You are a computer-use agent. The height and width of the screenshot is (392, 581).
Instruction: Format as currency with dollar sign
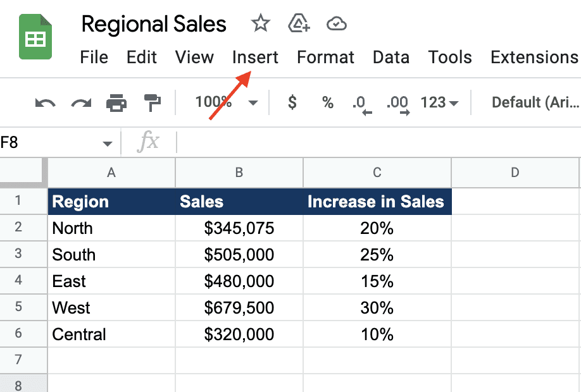292,102
